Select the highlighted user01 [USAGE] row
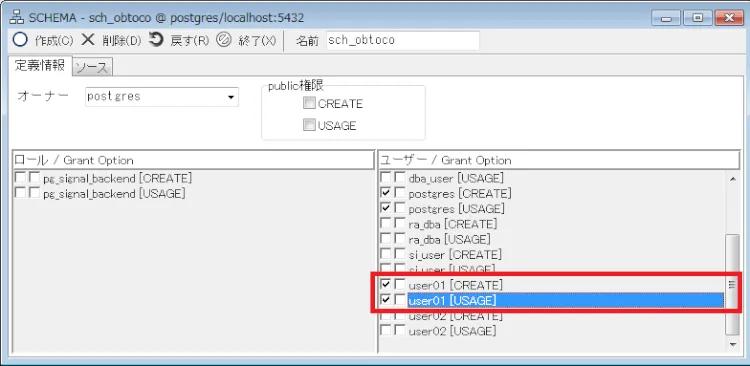This screenshot has width=750, height=366. click(x=565, y=300)
